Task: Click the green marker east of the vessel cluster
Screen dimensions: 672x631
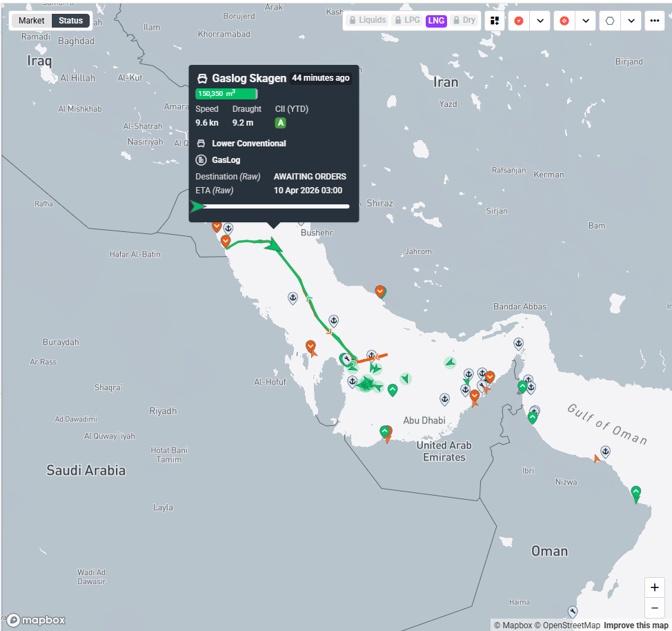Action: (392, 390)
